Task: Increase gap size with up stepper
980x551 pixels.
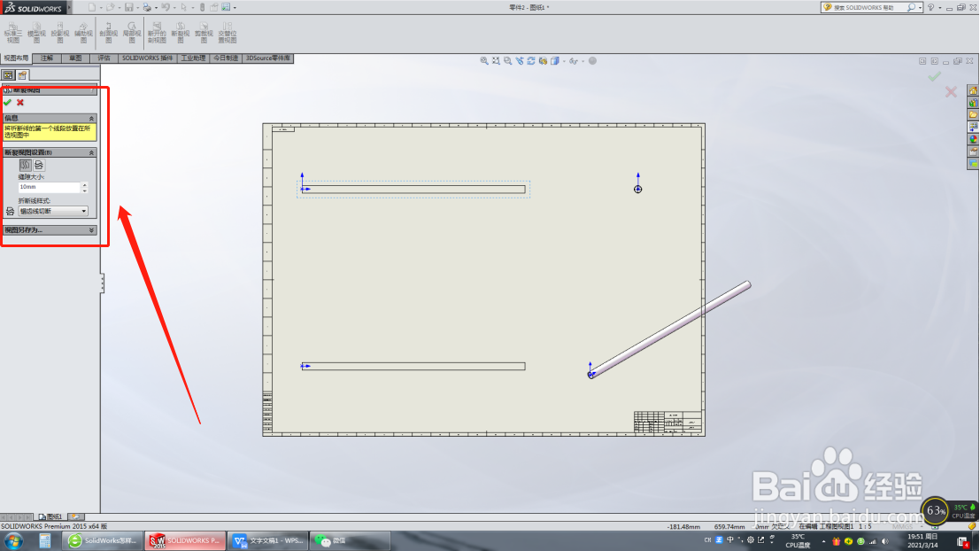Action: pos(84,184)
